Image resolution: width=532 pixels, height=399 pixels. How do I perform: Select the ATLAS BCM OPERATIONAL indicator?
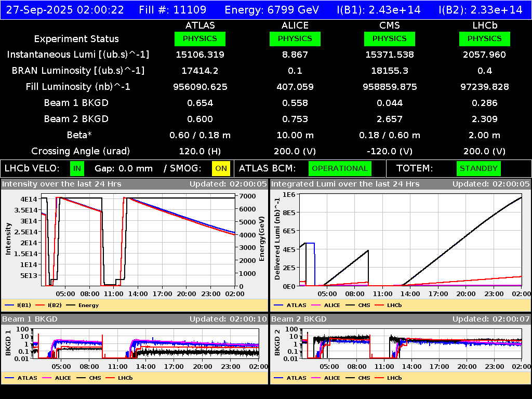340,168
